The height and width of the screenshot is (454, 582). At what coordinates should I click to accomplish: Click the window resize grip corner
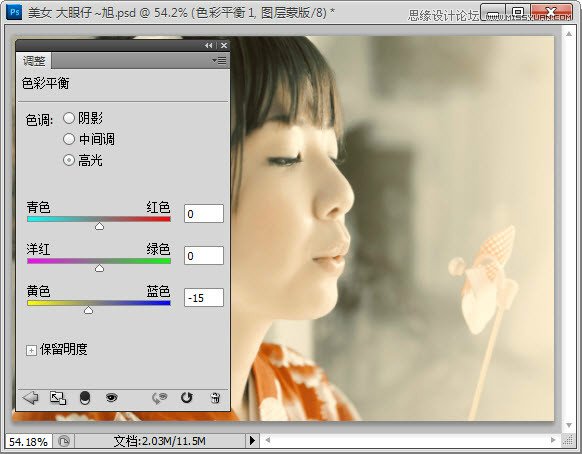tap(568, 441)
